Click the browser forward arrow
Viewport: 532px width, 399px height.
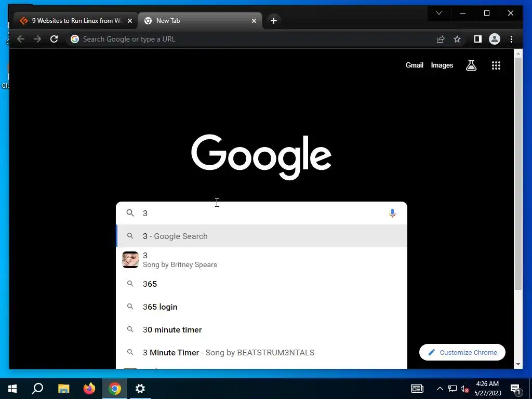[37, 39]
